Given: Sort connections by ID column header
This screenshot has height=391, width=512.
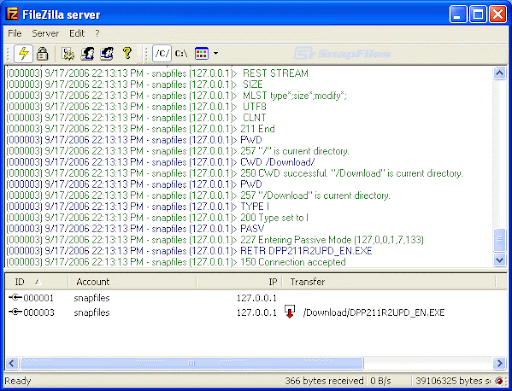Looking at the screenshot, I should click(x=36, y=282).
